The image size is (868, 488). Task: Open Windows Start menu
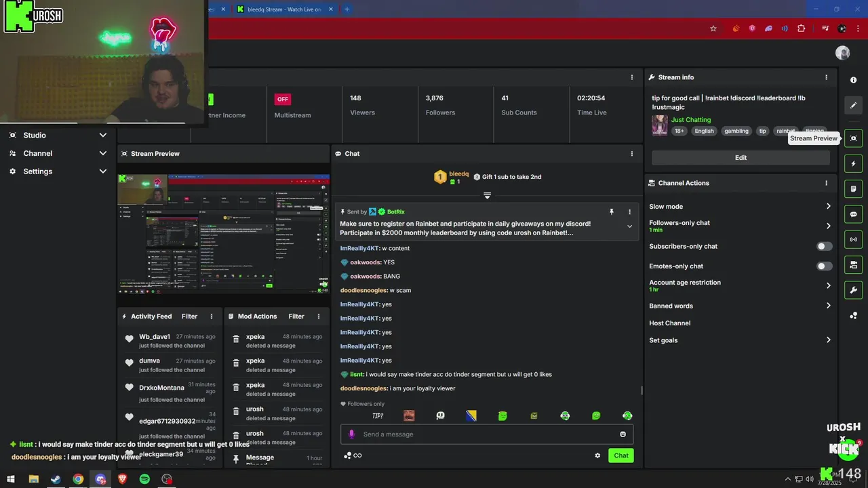(x=11, y=479)
